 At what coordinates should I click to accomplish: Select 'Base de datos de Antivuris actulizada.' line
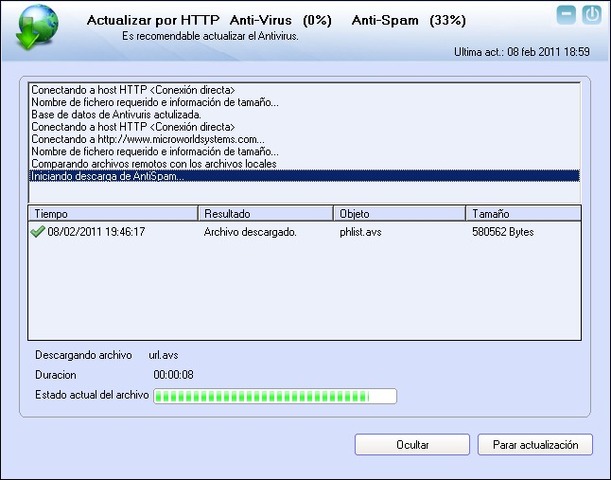305,115
